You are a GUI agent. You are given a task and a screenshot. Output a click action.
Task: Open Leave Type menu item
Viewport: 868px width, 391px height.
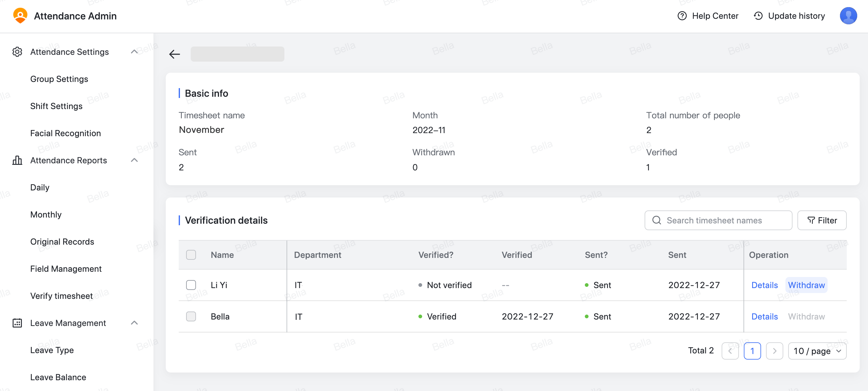[x=52, y=350]
